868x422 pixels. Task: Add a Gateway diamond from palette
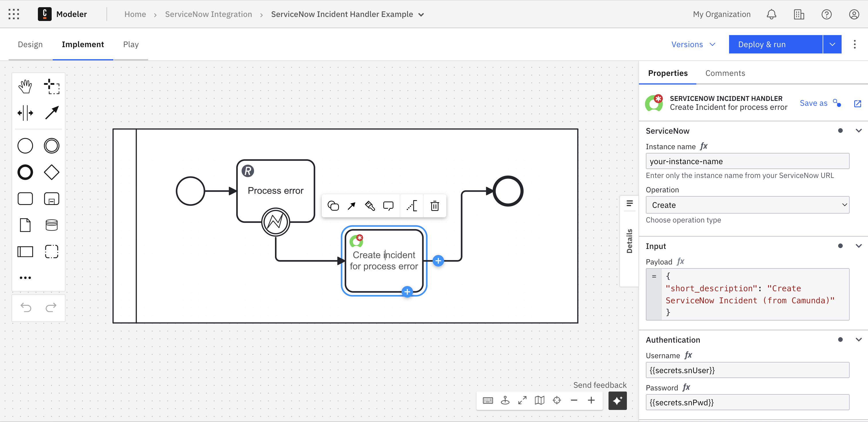click(52, 172)
